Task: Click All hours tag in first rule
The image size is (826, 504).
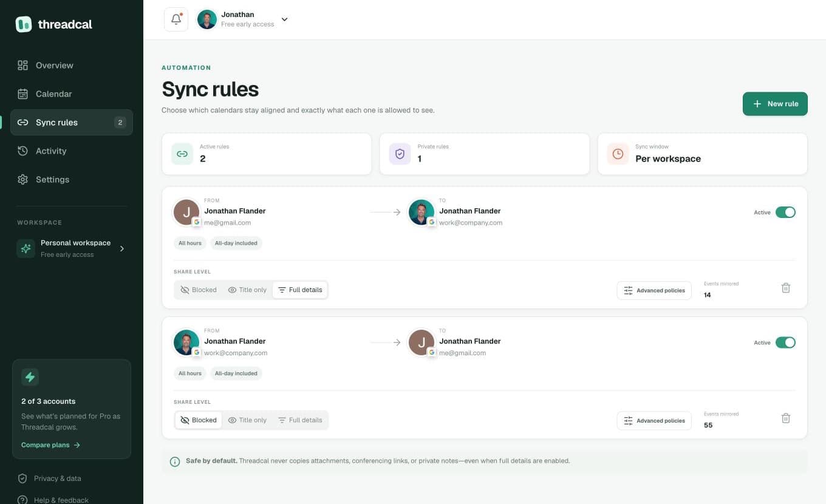Action: [x=190, y=243]
